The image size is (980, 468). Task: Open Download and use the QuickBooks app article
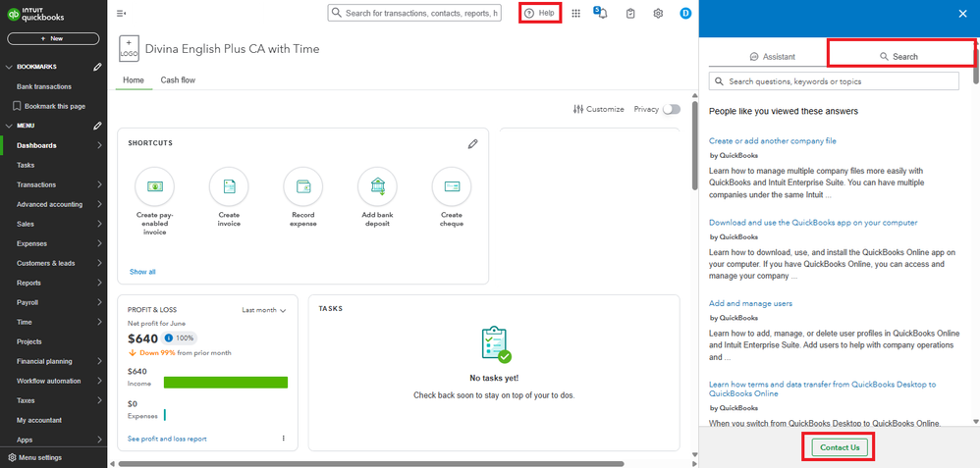pos(813,223)
